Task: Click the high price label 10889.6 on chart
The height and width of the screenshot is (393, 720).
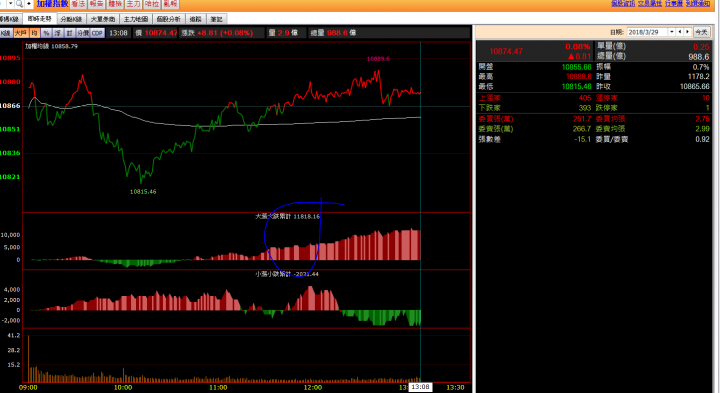Action: pyautogui.click(x=378, y=59)
